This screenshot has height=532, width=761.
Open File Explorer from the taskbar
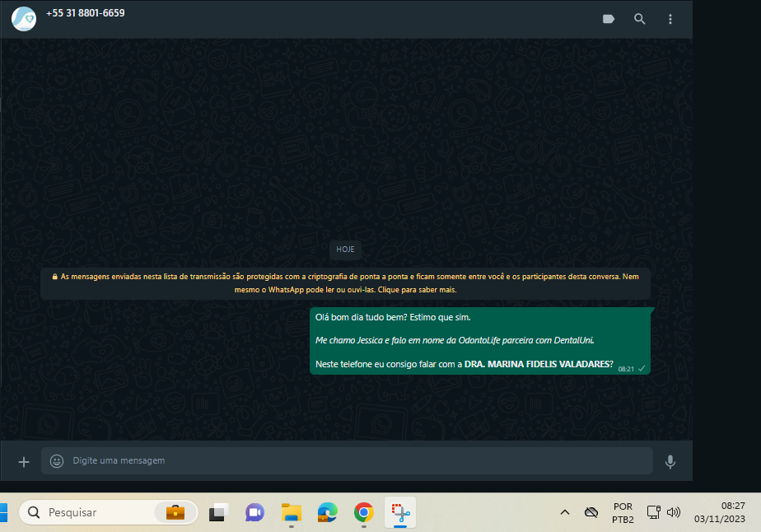(x=292, y=512)
